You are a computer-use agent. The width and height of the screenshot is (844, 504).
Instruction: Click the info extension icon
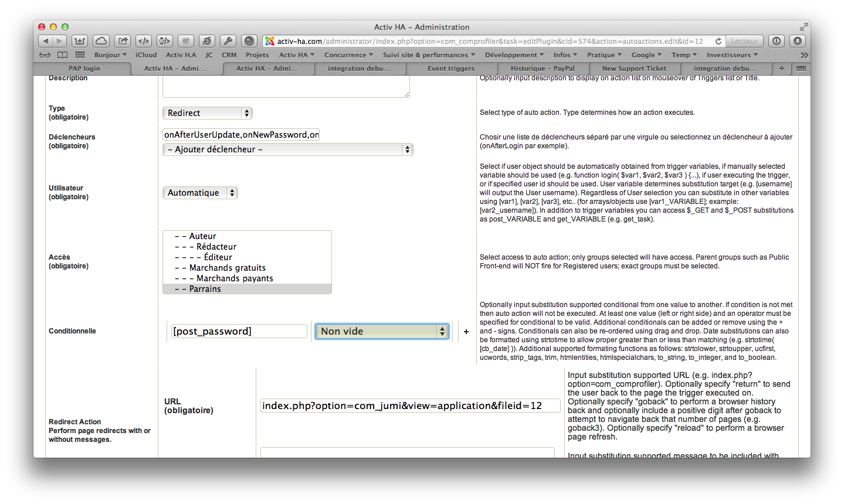tap(777, 41)
